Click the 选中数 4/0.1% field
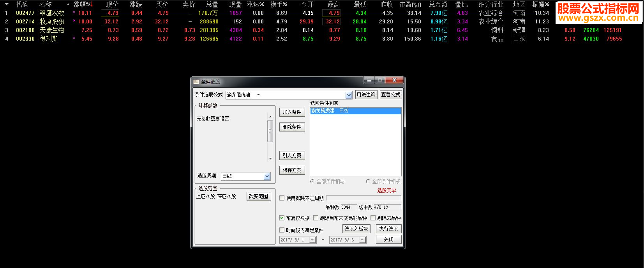644x268 pixels. (x=387, y=207)
